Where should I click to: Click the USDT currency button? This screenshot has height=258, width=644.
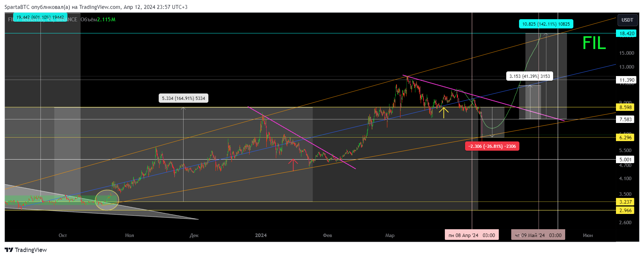(627, 20)
